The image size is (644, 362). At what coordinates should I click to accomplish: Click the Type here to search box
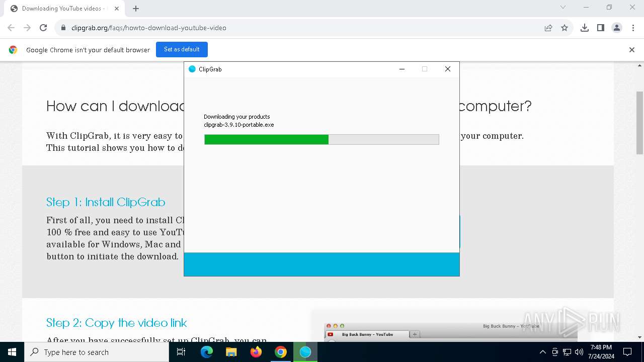click(97, 352)
